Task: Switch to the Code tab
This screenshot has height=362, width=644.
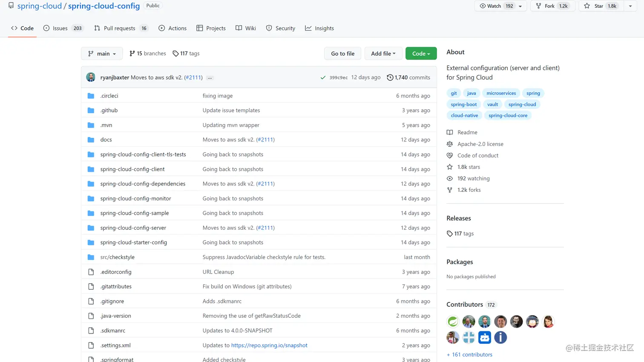Action: click(x=22, y=28)
